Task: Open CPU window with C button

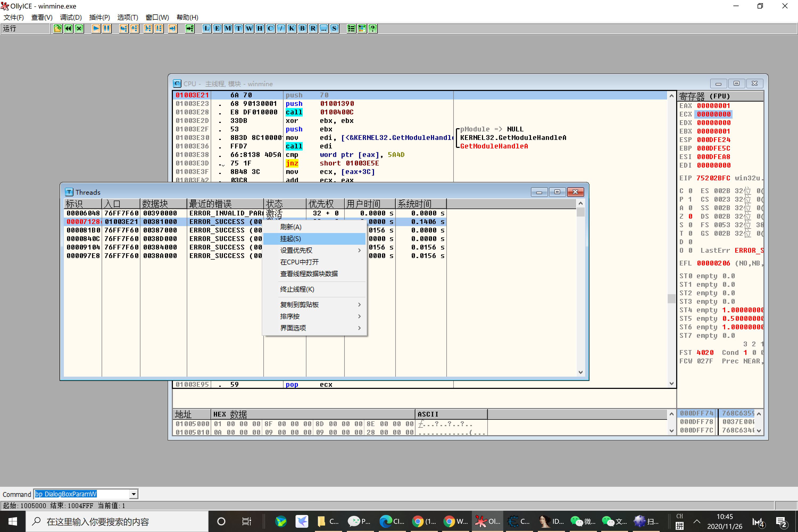Action: coord(271,28)
